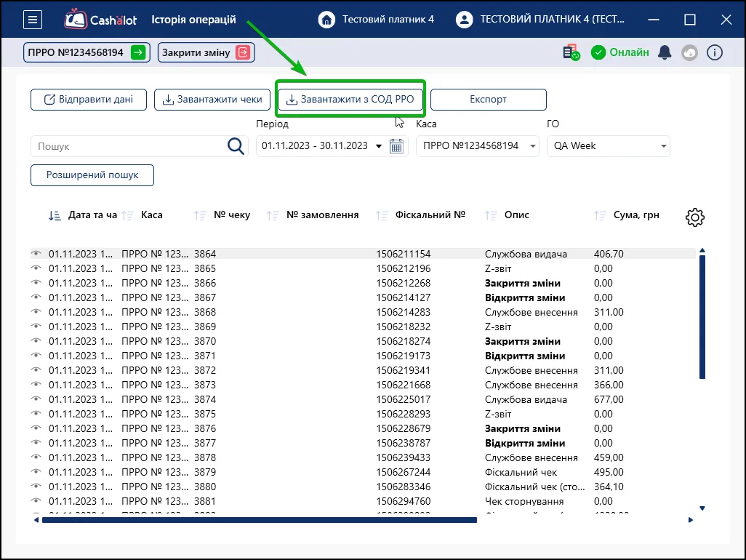This screenshot has width=746, height=560.
Task: Click the home icon by Тестовий платник 4
Action: pyautogui.click(x=326, y=20)
